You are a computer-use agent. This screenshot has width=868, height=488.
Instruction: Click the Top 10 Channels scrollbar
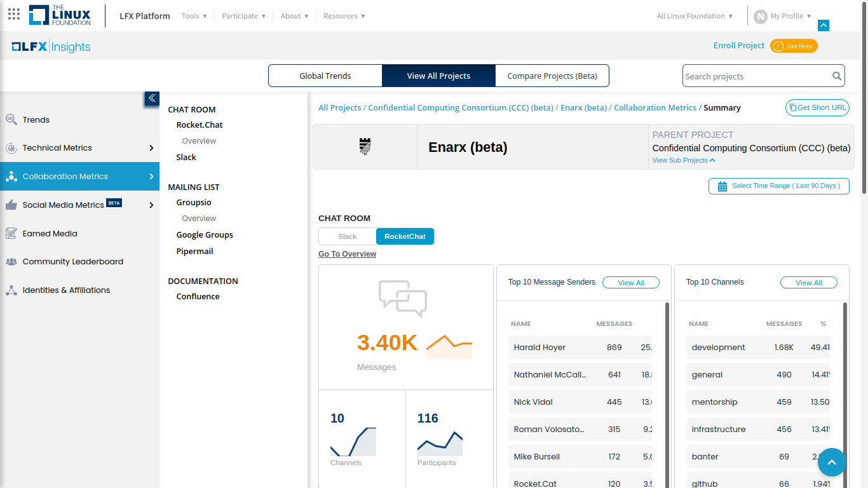tap(845, 394)
